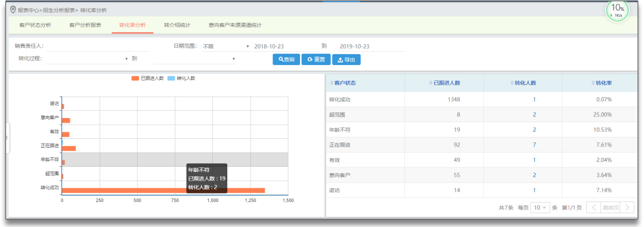Click the 导出 export button
The width and height of the screenshot is (644, 227).
pos(346,60)
